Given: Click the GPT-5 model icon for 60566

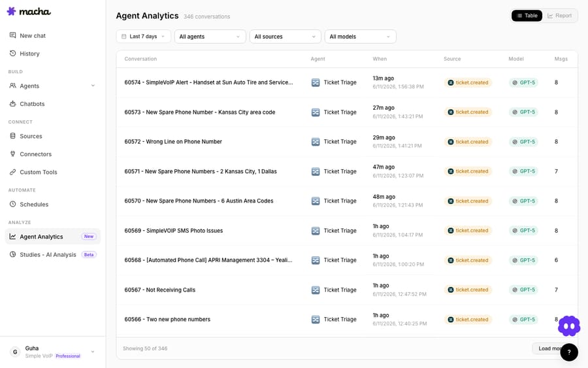Looking at the screenshot, I should (515, 320).
